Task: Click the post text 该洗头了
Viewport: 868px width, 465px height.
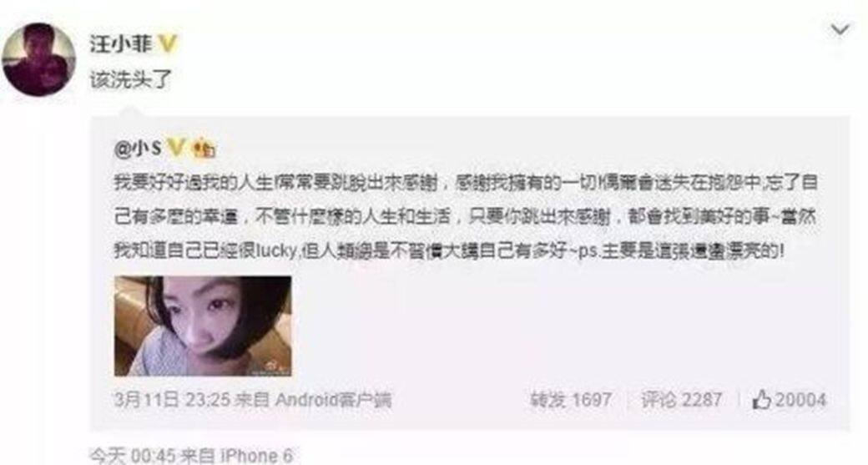Action: 131,80
